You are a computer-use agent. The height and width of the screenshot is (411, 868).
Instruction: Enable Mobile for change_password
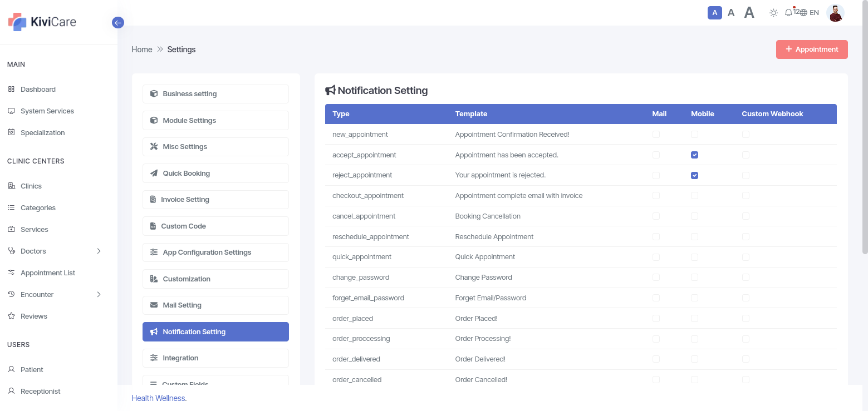(694, 278)
